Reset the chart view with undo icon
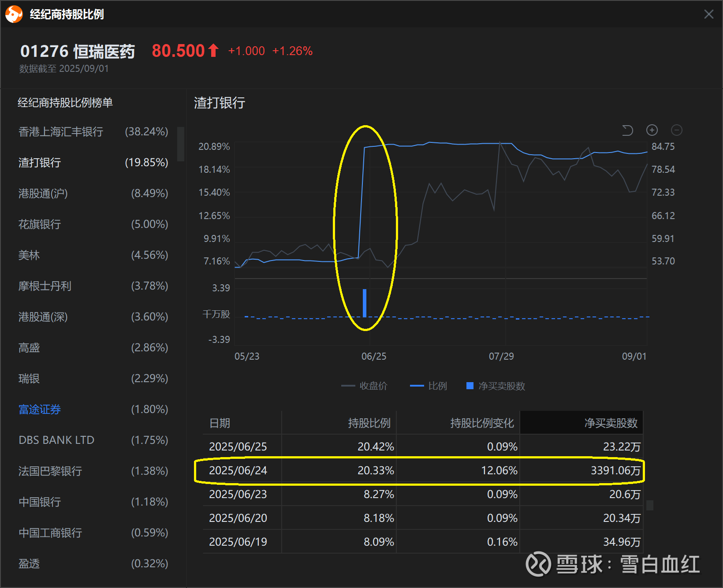723x588 pixels. [x=627, y=130]
